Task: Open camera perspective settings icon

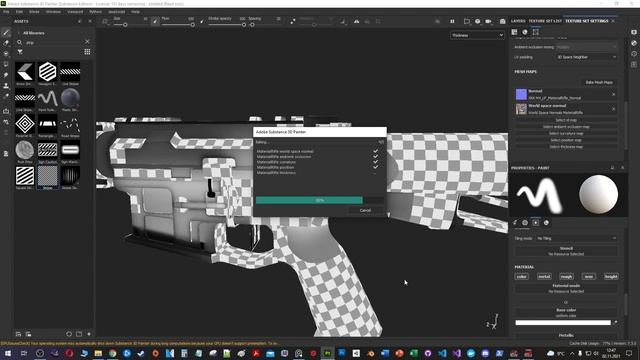Action: (x=478, y=21)
